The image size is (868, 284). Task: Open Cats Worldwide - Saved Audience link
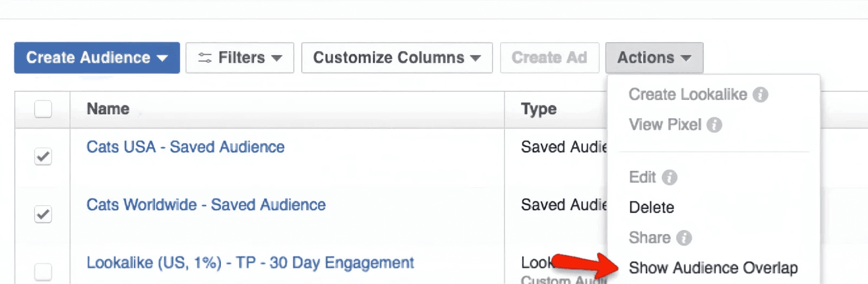coord(206,205)
